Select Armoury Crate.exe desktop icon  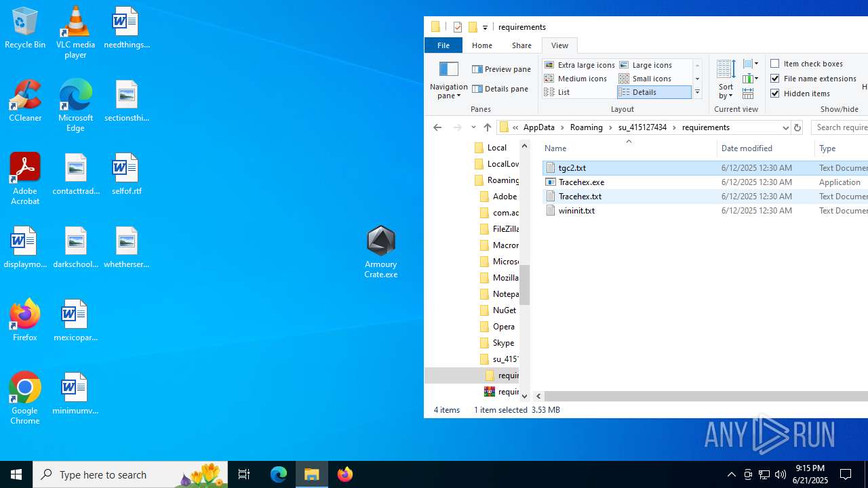pyautogui.click(x=380, y=252)
